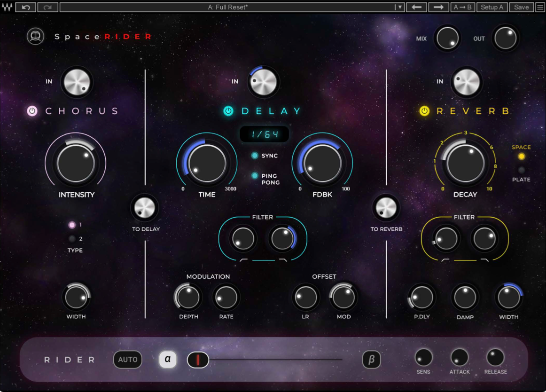Click the A→B compare control
546x392 pixels.
click(462, 7)
